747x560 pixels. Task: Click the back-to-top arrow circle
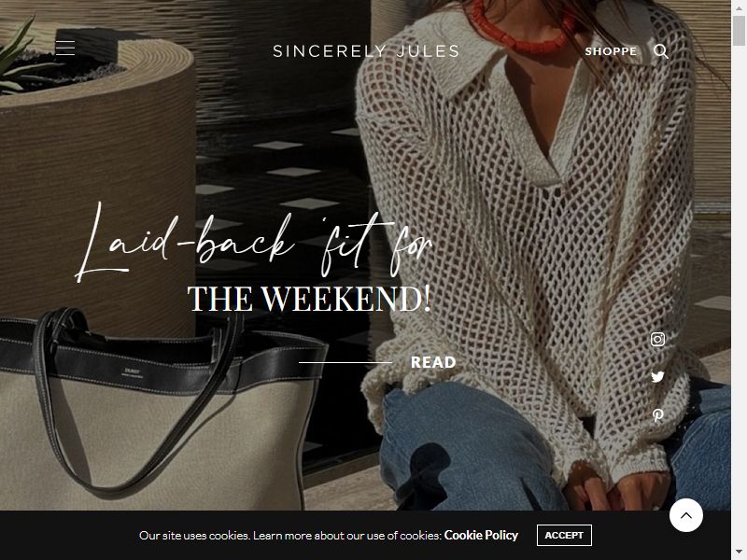[686, 515]
